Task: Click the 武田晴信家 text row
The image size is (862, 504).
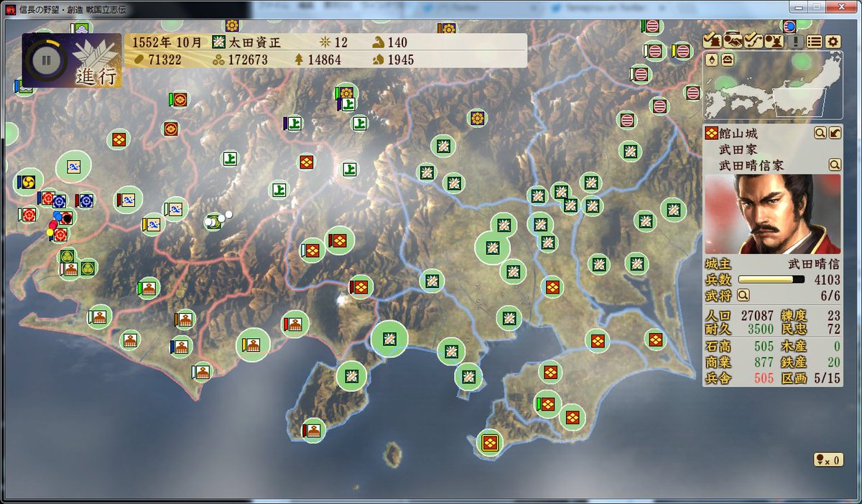Action: coord(751,165)
